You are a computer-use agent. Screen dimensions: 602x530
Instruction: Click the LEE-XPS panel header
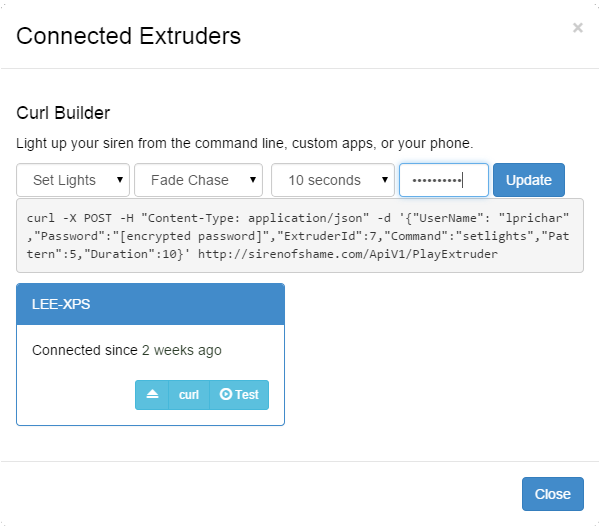(x=150, y=304)
